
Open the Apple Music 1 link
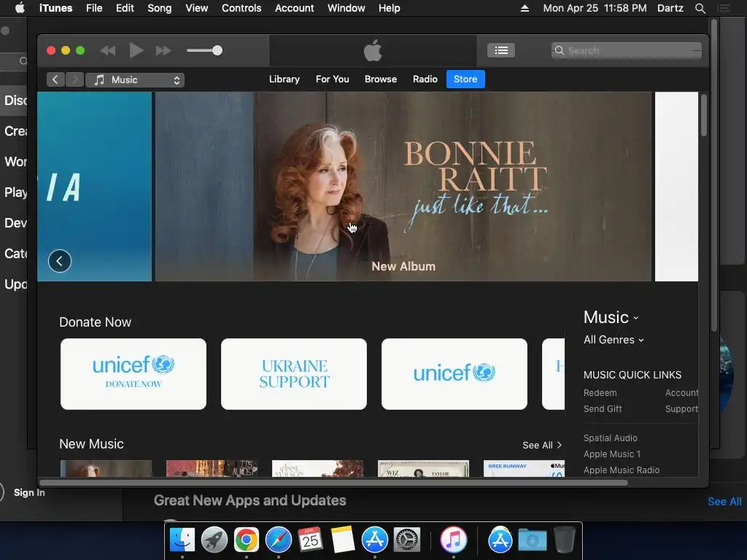pos(612,454)
